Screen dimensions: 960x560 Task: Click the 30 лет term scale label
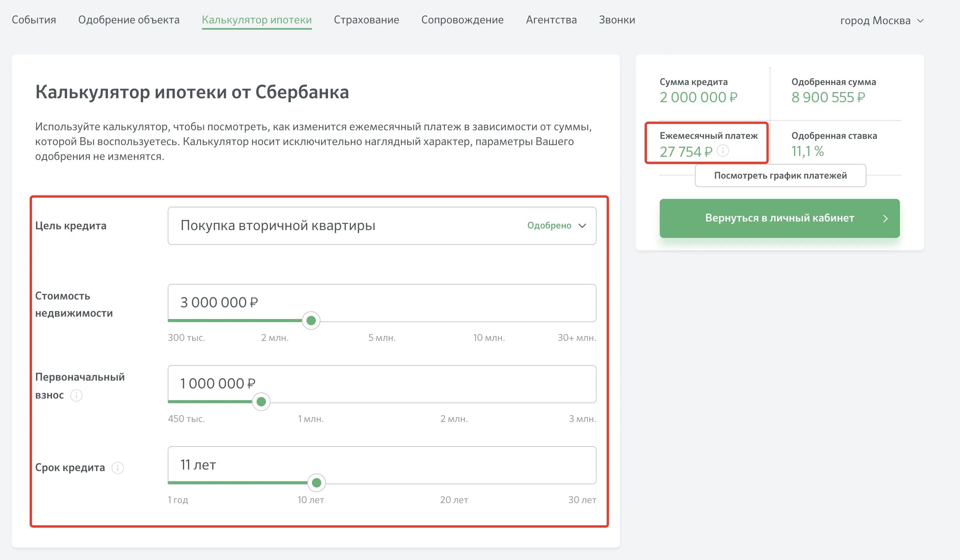coord(582,500)
